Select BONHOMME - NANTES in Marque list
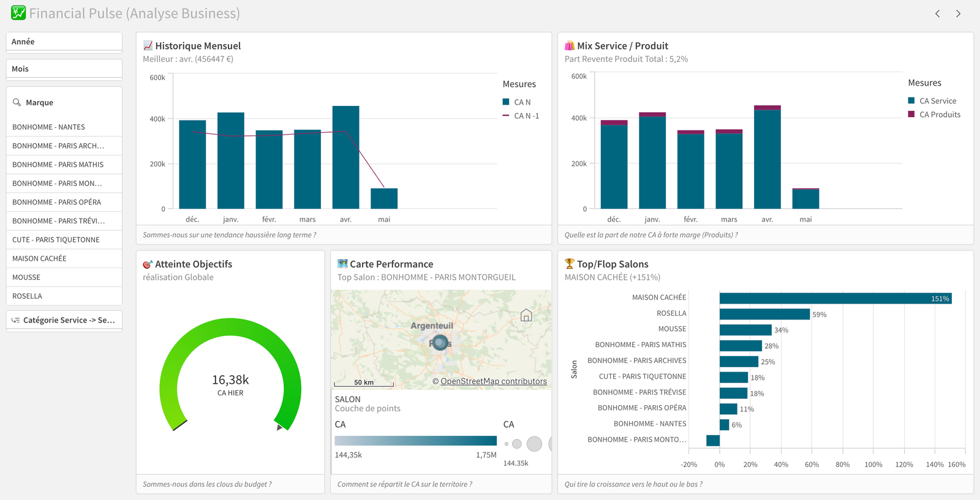 [x=64, y=127]
